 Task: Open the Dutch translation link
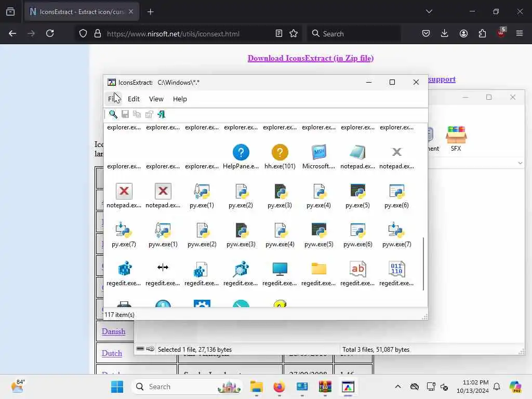click(x=112, y=353)
